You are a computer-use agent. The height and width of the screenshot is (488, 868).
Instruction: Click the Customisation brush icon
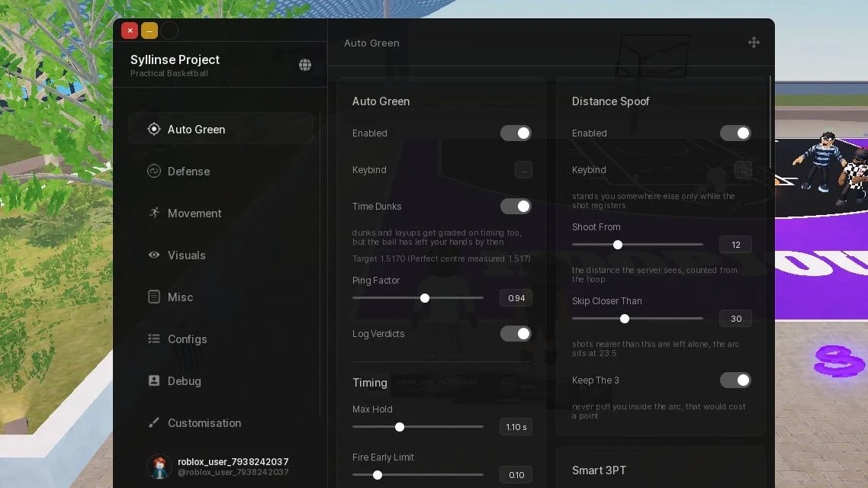tap(154, 422)
